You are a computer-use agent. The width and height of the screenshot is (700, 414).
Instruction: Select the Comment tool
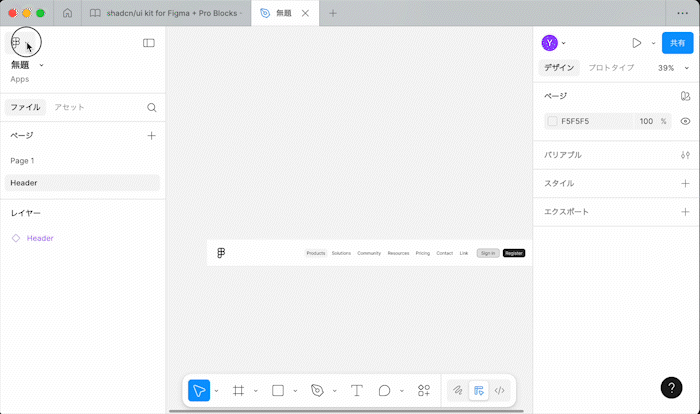point(384,391)
